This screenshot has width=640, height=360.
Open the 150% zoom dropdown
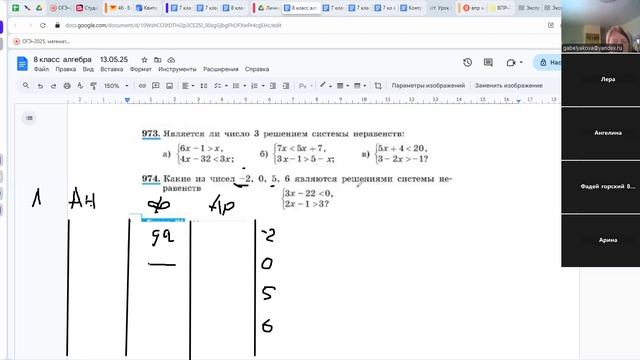tap(116, 86)
